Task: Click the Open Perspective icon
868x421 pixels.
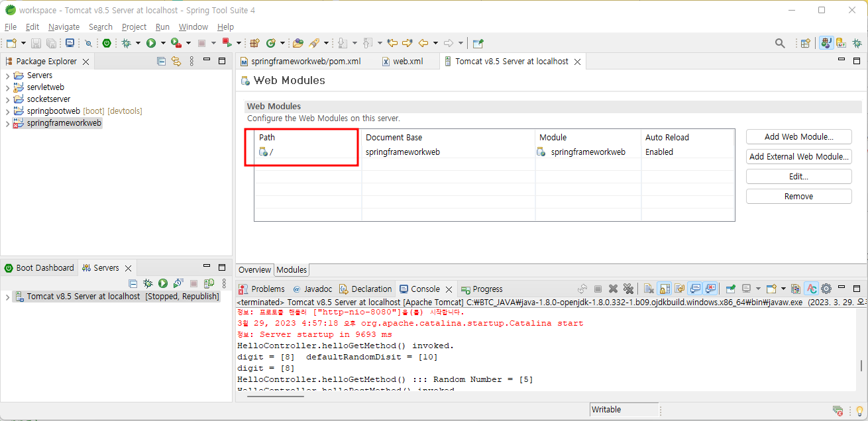Action: (x=806, y=43)
